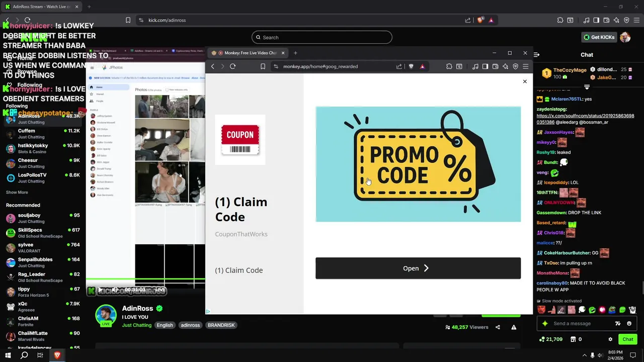Click the adinross stream tag
Viewport: 644px width, 362px height.
pos(190,325)
